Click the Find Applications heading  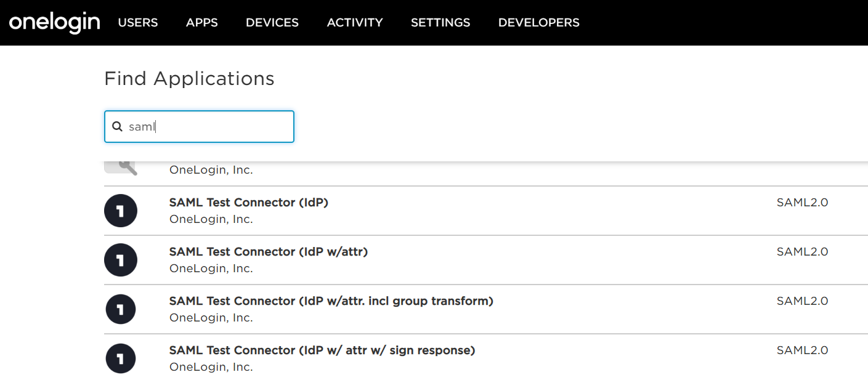(189, 79)
